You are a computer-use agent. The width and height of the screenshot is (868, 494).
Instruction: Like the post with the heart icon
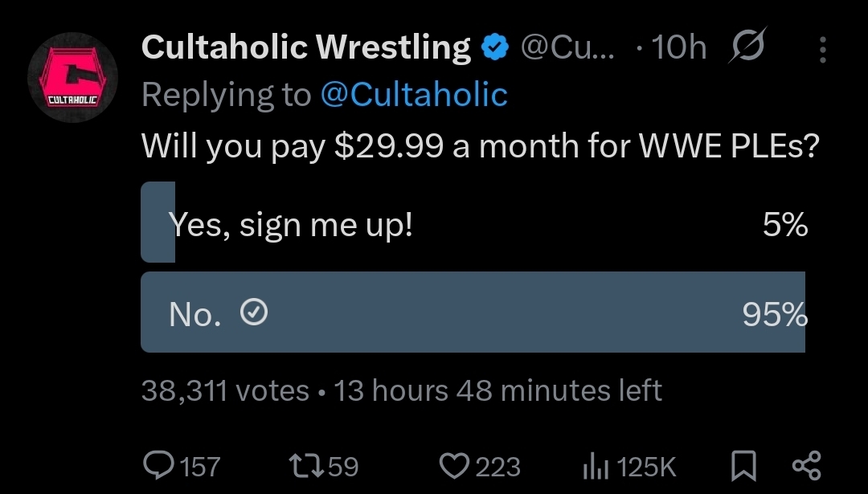tap(455, 465)
